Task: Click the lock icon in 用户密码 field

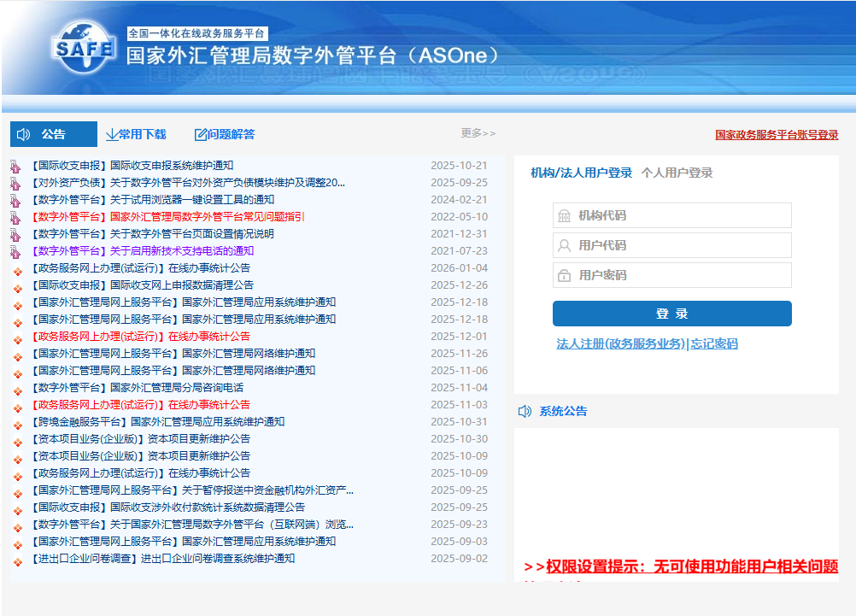Action: pos(564,276)
